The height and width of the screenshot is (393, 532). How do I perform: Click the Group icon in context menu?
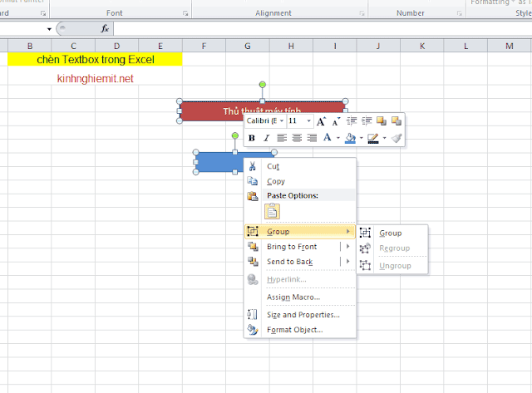point(253,231)
